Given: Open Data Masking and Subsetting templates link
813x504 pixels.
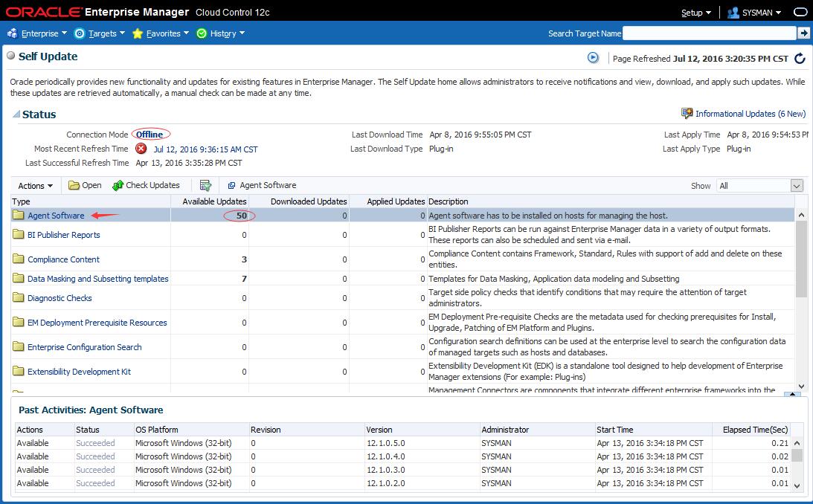Looking at the screenshot, I should click(98, 279).
